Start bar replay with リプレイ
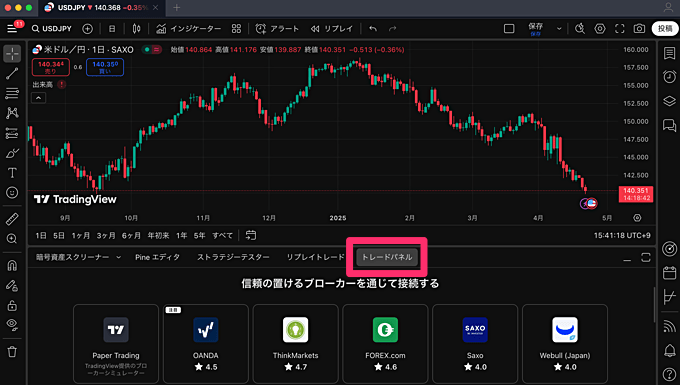The image size is (680, 385). pos(332,29)
